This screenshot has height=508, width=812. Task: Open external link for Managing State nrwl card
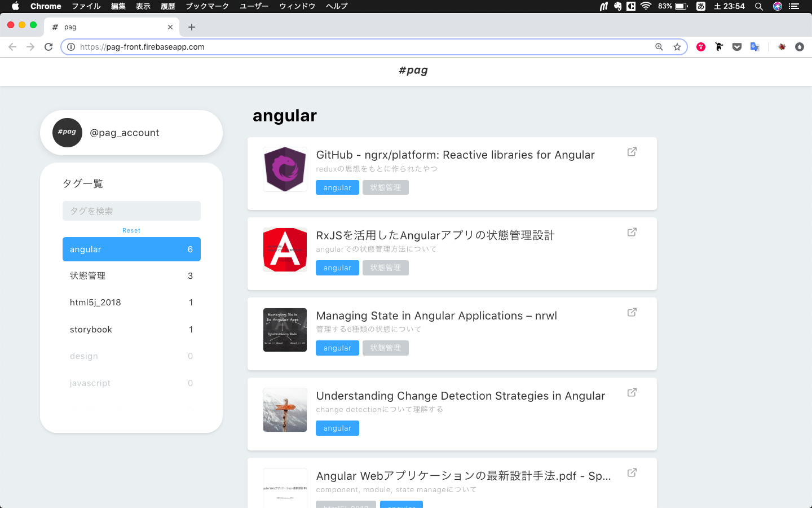(x=632, y=312)
